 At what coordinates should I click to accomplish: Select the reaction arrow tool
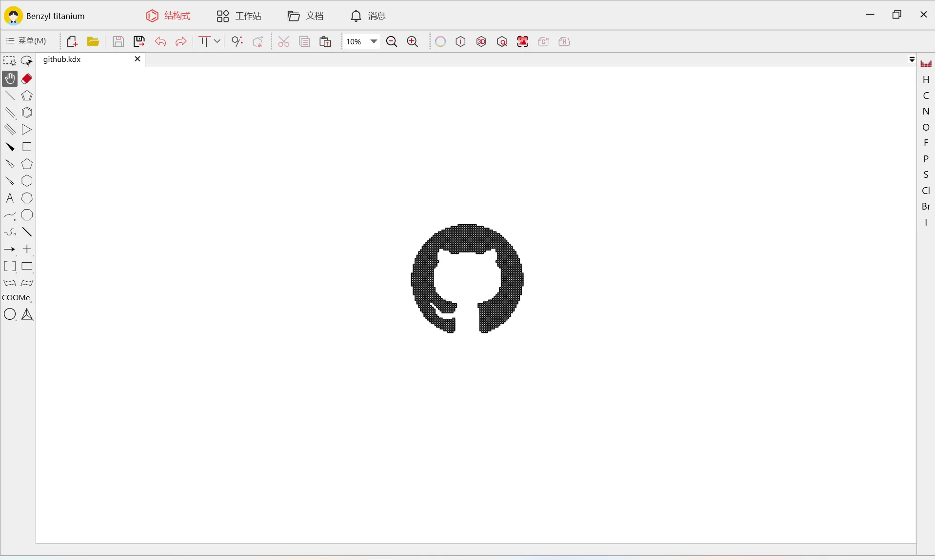pos(10,249)
